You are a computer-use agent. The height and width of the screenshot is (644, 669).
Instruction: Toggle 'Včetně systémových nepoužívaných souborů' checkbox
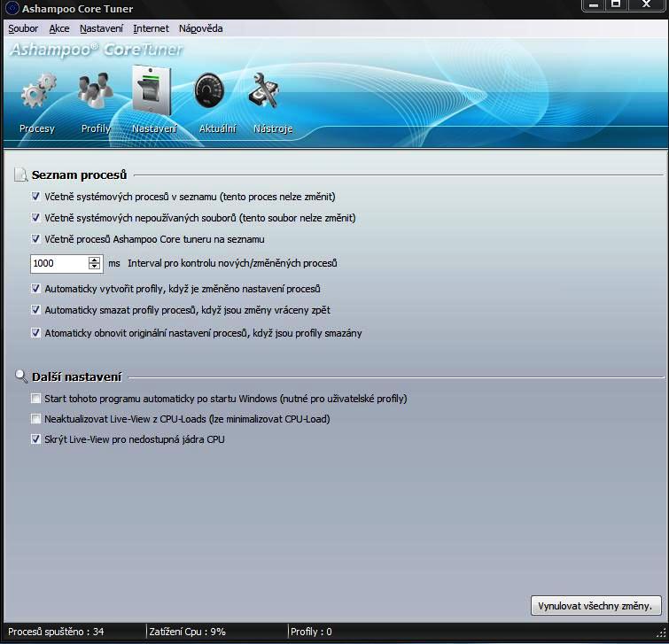[x=35, y=218]
